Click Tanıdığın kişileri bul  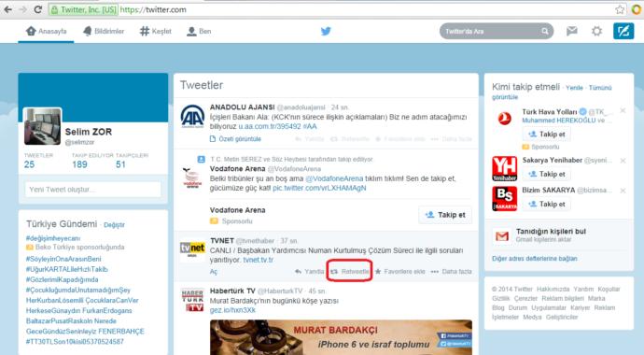click(x=552, y=232)
